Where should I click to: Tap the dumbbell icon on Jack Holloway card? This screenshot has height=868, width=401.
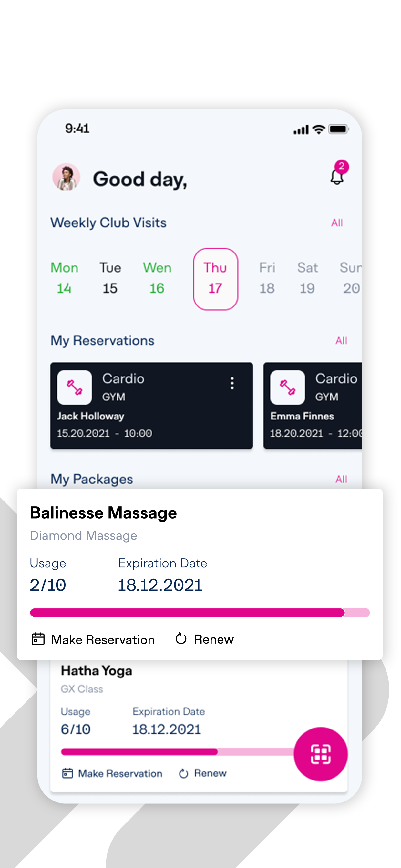(75, 387)
